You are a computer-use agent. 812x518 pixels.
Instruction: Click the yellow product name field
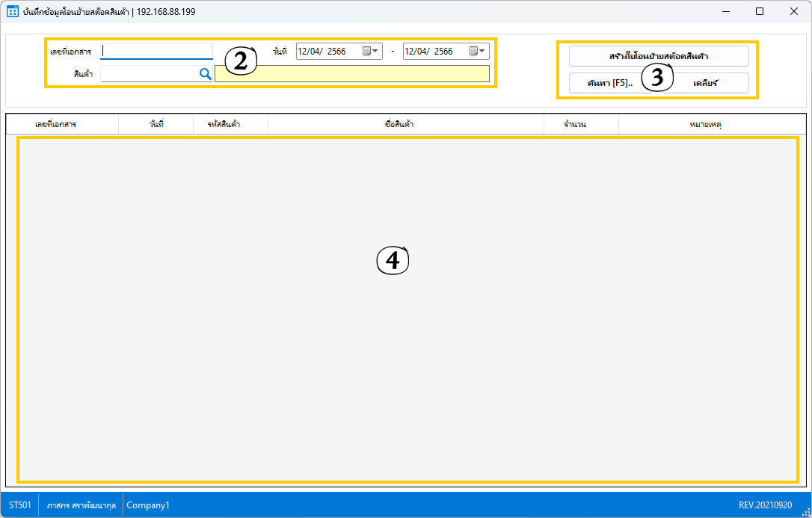pyautogui.click(x=351, y=73)
